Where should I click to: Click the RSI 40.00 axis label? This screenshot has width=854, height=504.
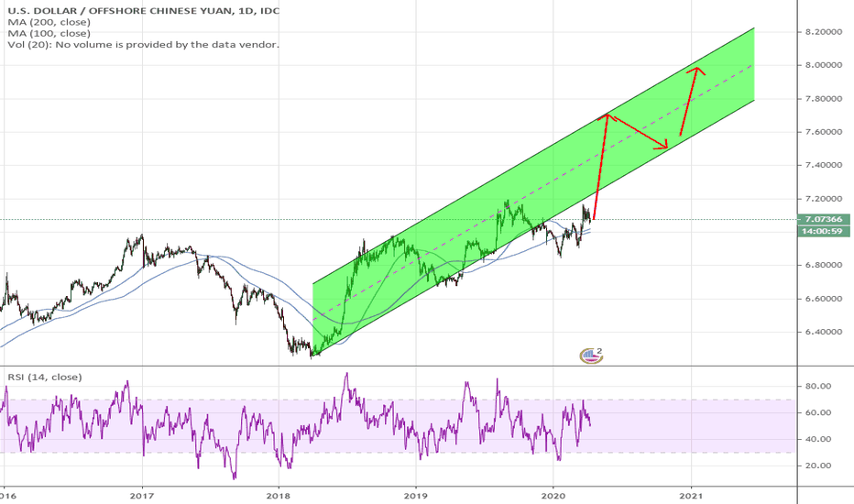coord(818,439)
